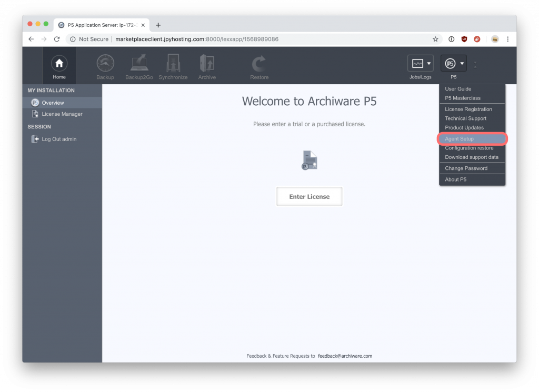The image size is (539, 392).
Task: Open the Backup2Go module
Action: (139, 67)
